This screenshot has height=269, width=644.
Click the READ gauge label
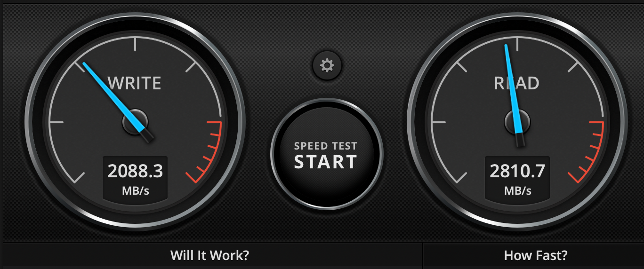[x=516, y=83]
